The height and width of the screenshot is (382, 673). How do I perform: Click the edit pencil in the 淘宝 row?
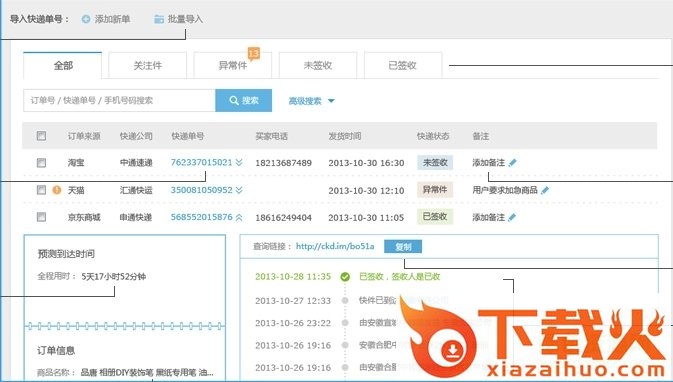coord(512,163)
